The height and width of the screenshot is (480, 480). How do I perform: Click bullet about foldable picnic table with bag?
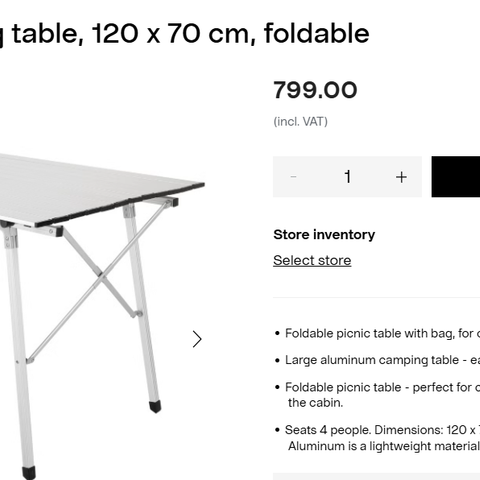pyautogui.click(x=377, y=333)
